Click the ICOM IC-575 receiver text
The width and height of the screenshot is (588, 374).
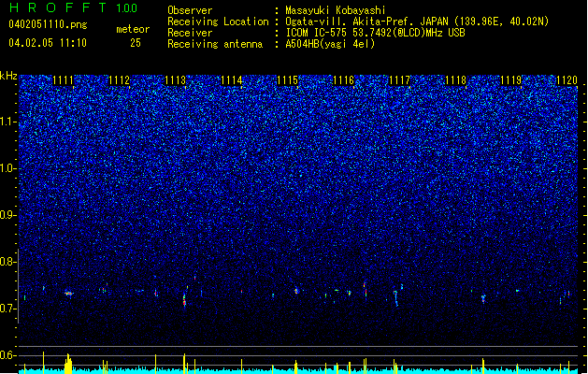coord(375,33)
